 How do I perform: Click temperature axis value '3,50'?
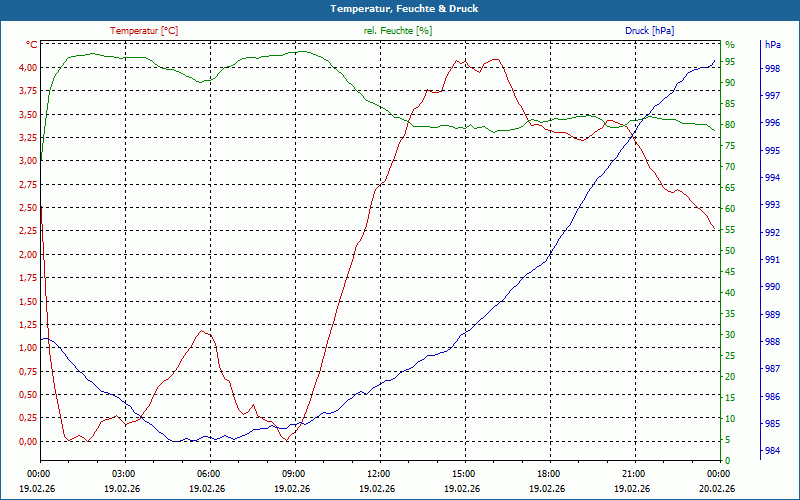click(x=28, y=114)
